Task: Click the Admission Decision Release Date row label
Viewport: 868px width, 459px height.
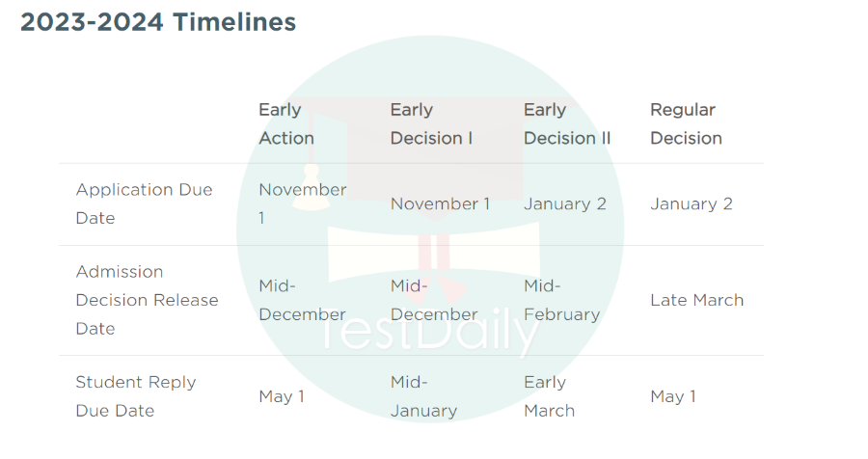Action: coord(147,300)
